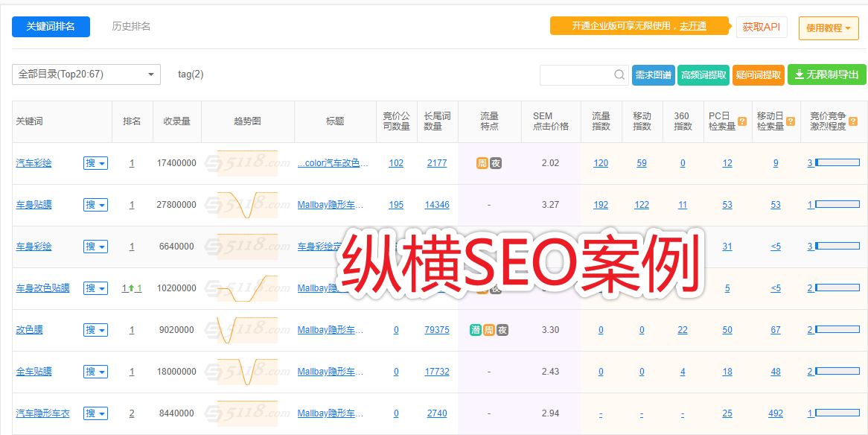This screenshot has width=868, height=435.
Task: Click the gray 夜 tag in 汽车彩绘 row
Action: [x=496, y=163]
